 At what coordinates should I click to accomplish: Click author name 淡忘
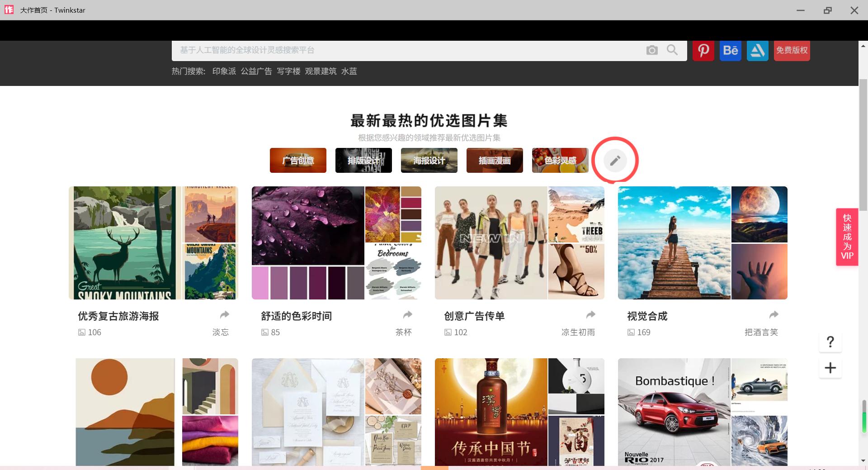[x=221, y=332]
